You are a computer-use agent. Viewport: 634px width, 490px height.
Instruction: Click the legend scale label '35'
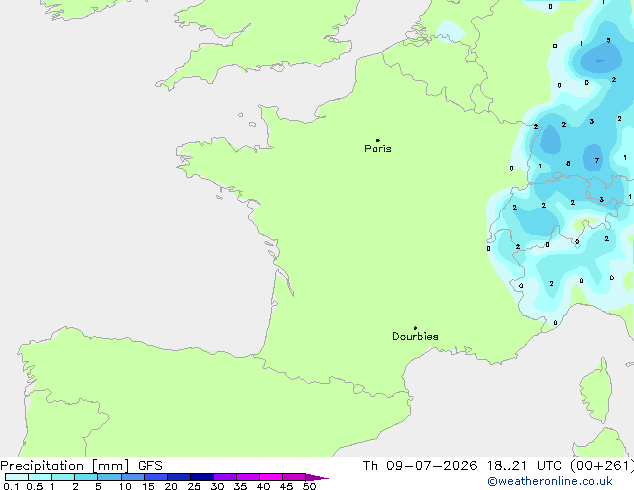coord(240,486)
